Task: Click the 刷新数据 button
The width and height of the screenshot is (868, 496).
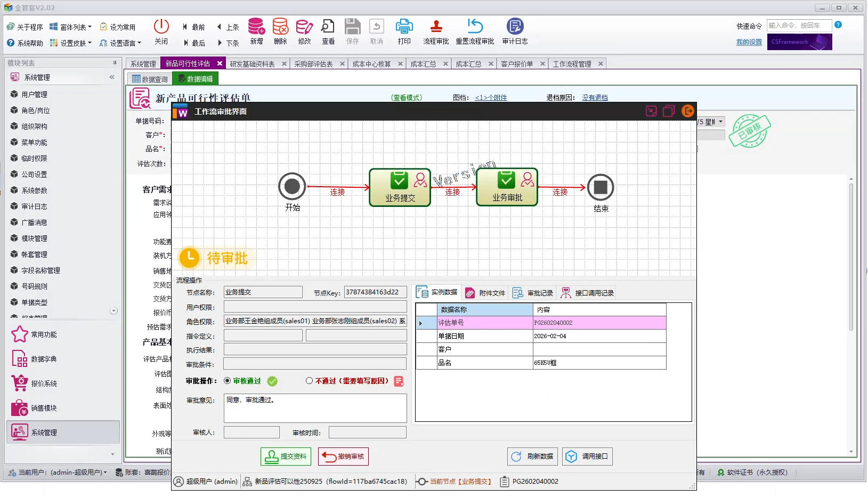Action: (532, 457)
